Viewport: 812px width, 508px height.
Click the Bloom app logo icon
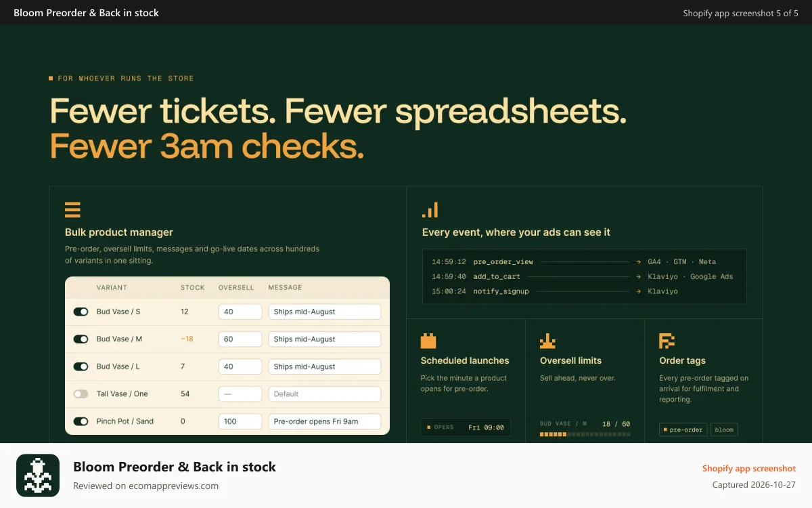38,475
